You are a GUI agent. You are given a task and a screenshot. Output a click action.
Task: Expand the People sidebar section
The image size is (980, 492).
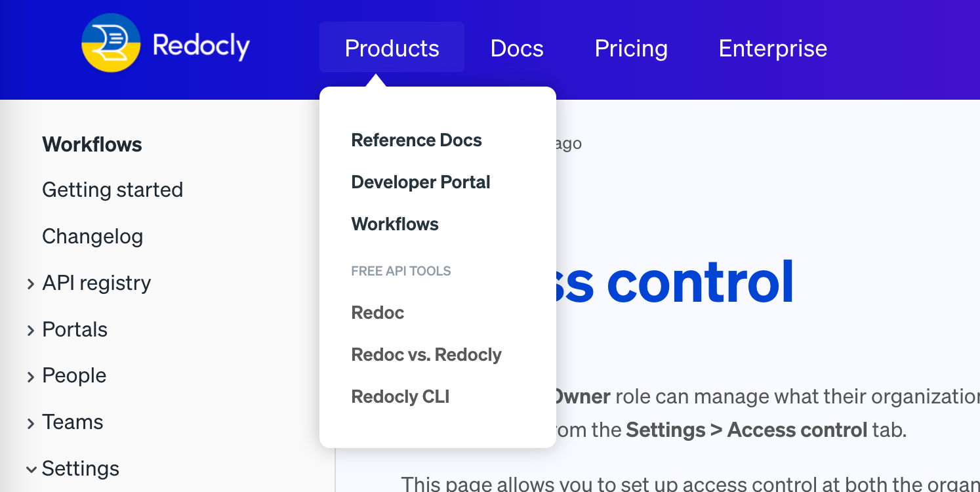[31, 376]
